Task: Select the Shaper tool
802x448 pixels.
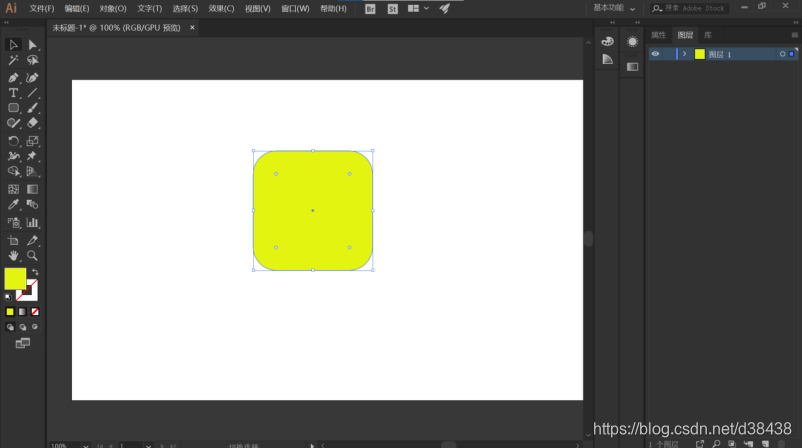Action: (x=13, y=123)
